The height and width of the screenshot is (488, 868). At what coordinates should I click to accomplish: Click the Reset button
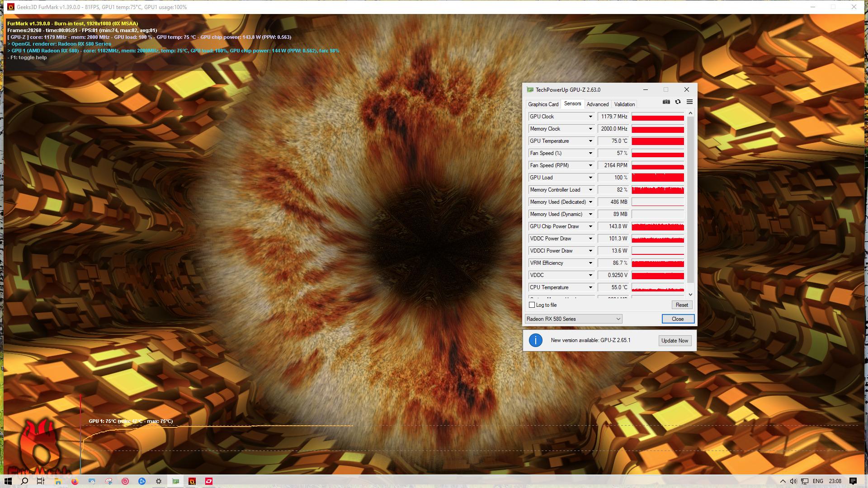tap(681, 305)
